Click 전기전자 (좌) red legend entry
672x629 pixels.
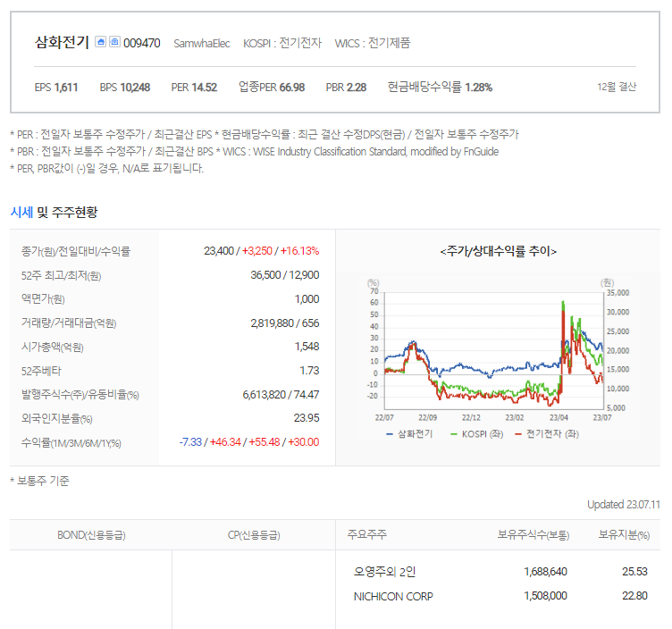(546, 434)
